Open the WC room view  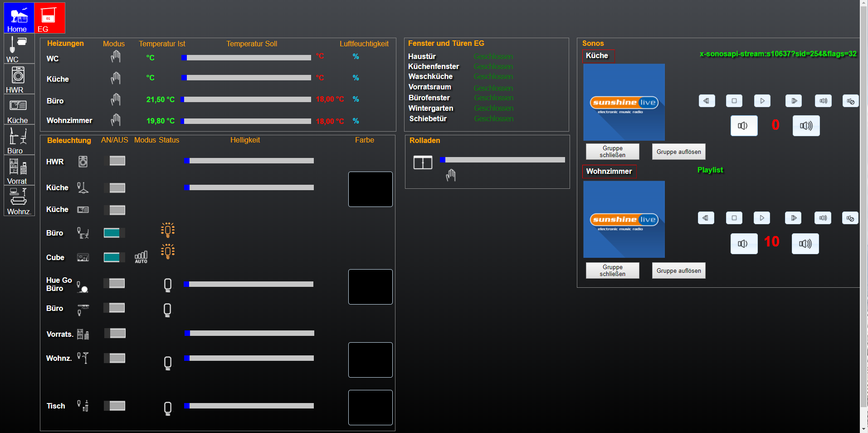19,49
